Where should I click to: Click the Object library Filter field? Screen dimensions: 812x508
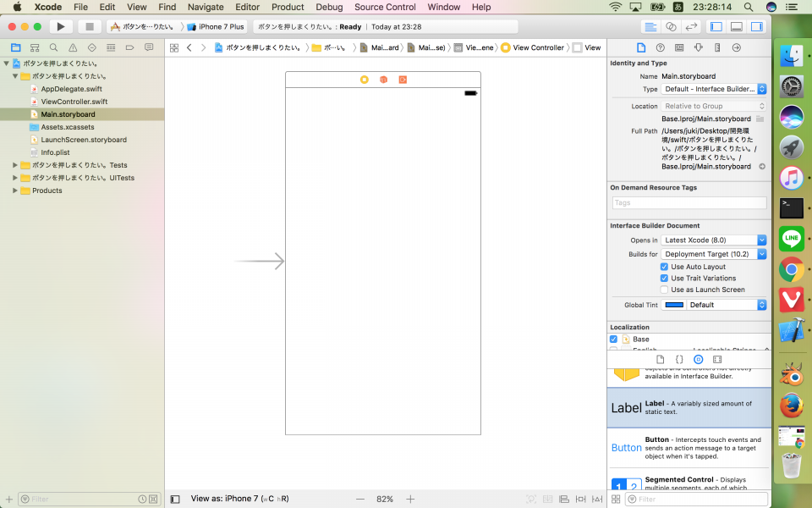[696, 500]
